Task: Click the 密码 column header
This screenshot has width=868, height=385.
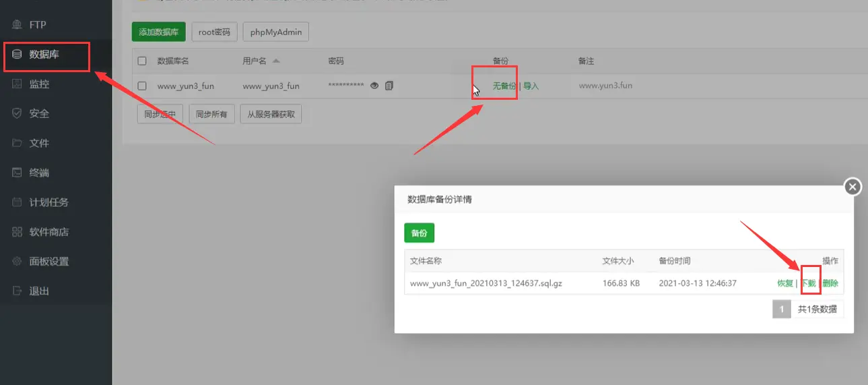Action: coord(336,61)
